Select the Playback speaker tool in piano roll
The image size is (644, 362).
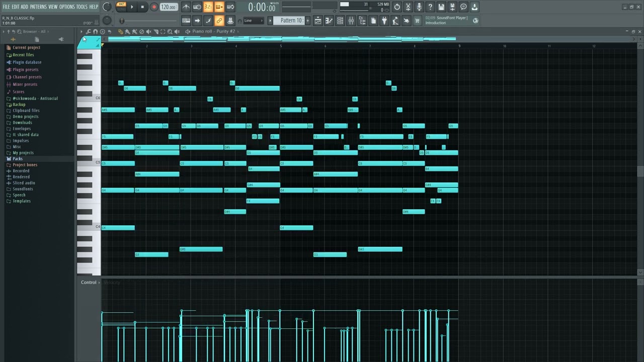point(177,31)
